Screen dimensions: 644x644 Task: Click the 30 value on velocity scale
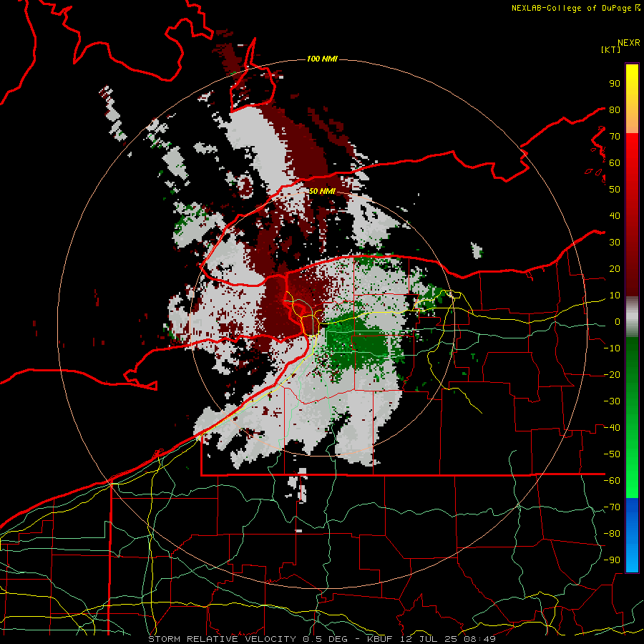tap(615, 243)
